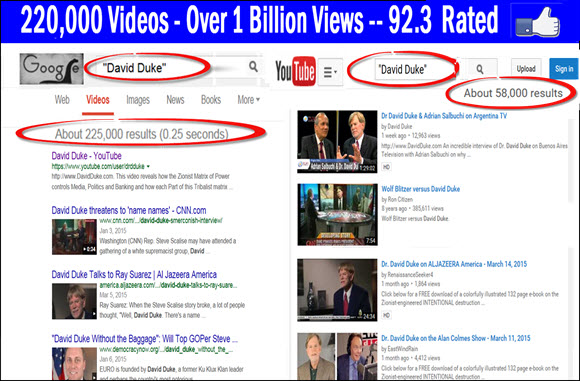Expand the More search options dropdown
The width and height of the screenshot is (580, 381).
[249, 100]
